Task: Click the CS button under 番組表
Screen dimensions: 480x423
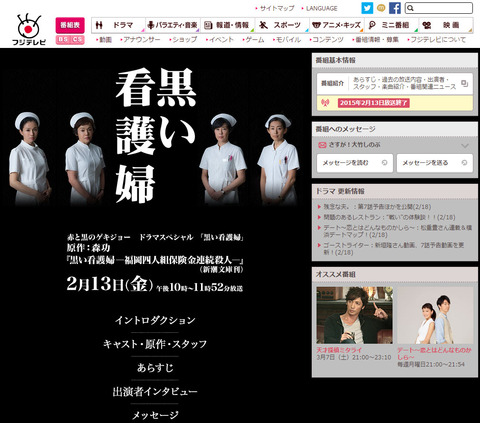Action: coord(77,39)
